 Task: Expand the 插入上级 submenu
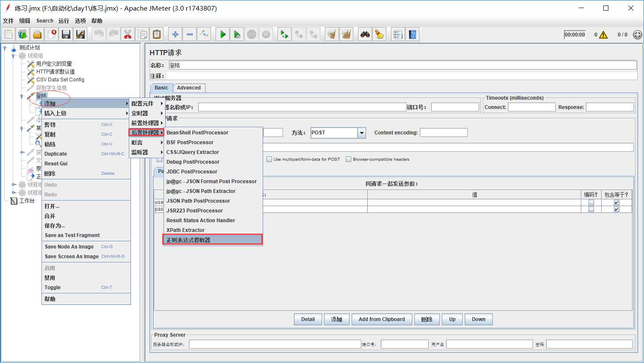86,113
